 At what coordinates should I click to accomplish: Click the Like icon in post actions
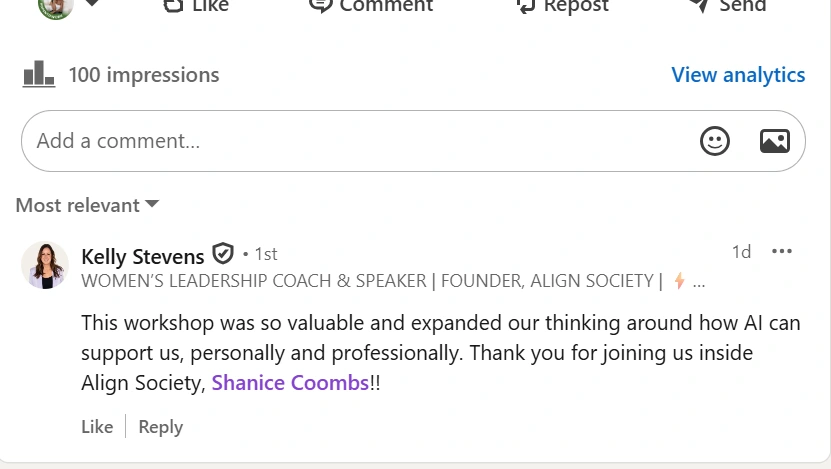point(173,5)
